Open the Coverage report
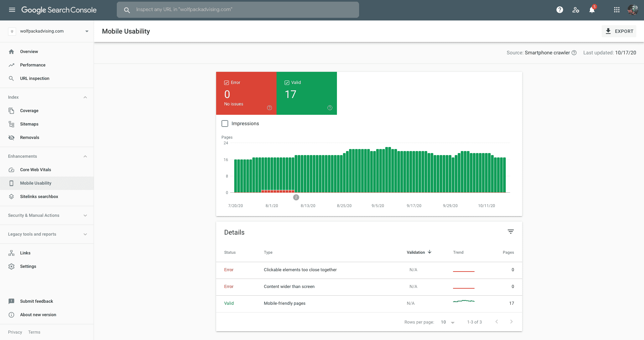 pyautogui.click(x=47, y=111)
